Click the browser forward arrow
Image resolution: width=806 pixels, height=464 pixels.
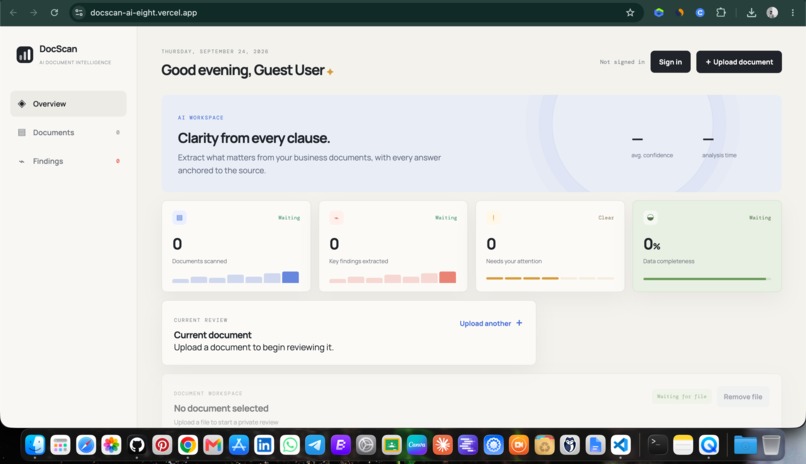tap(33, 12)
